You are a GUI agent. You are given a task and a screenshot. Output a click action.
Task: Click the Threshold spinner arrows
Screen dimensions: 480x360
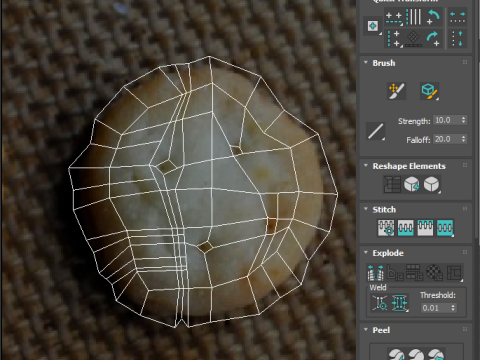click(453, 308)
